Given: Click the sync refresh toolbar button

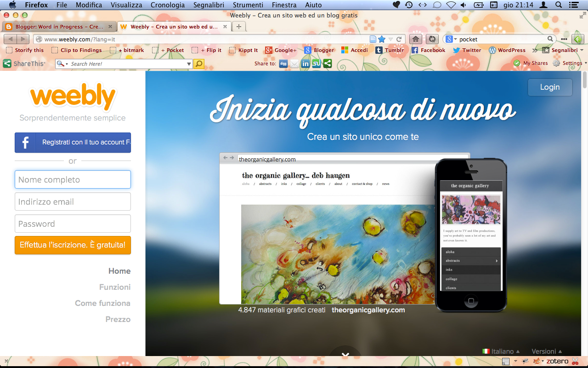Looking at the screenshot, I should click(x=432, y=39).
